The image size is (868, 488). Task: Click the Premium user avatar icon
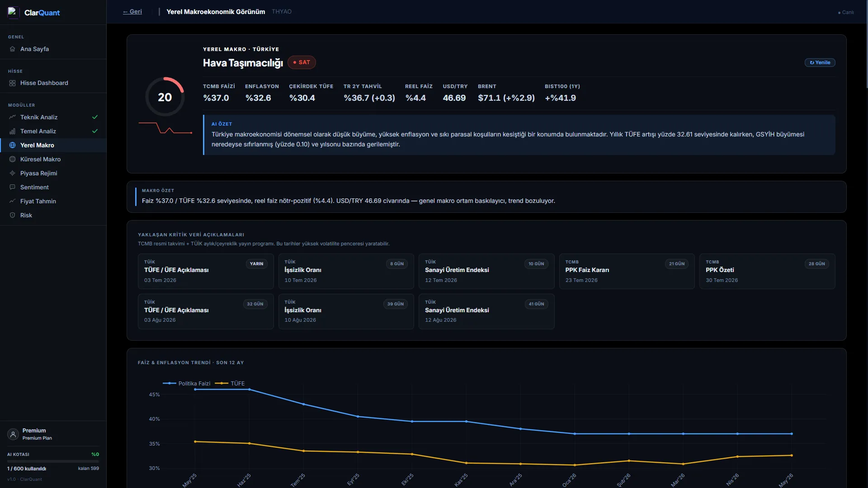[x=13, y=434]
